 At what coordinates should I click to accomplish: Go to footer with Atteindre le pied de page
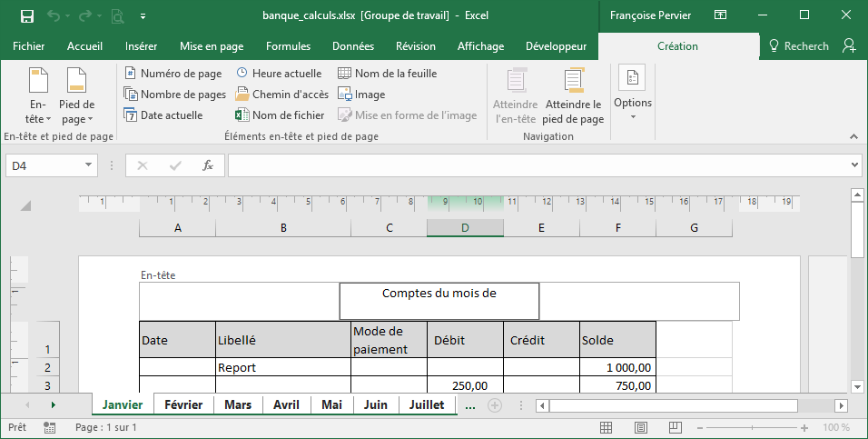tap(573, 95)
